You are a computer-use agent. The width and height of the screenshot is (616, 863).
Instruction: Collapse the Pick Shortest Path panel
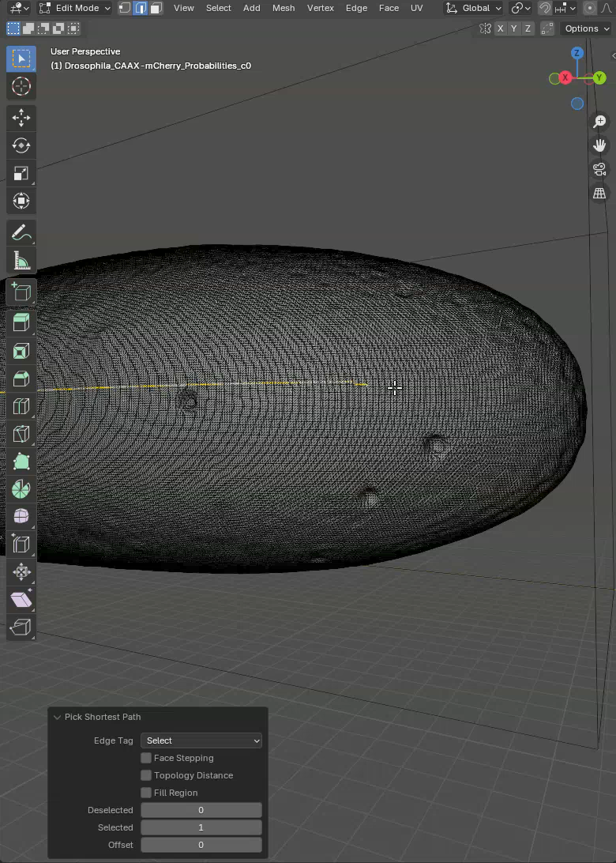(58, 717)
